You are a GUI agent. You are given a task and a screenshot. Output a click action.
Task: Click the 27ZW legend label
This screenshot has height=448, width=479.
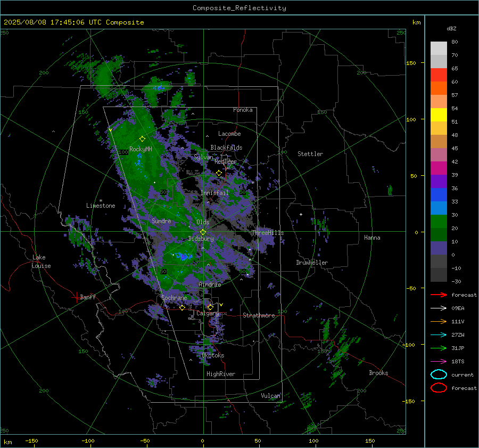coord(458,335)
